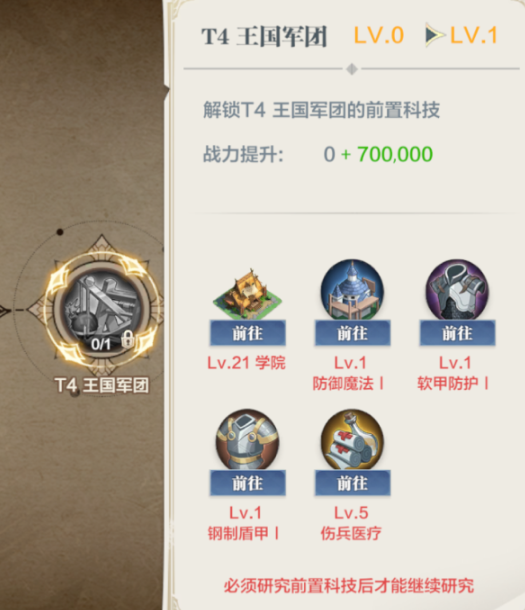Click the Lv.5 伤兵医疗 requirement text

click(x=351, y=523)
